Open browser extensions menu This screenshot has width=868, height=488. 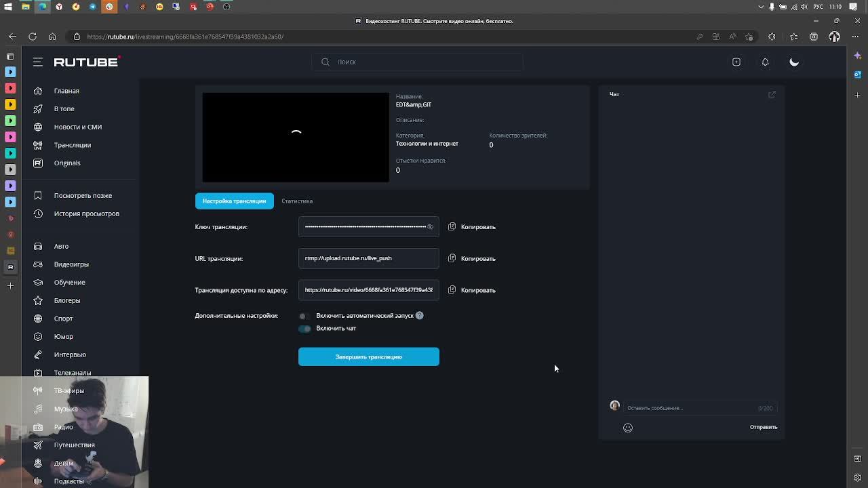coord(772,37)
